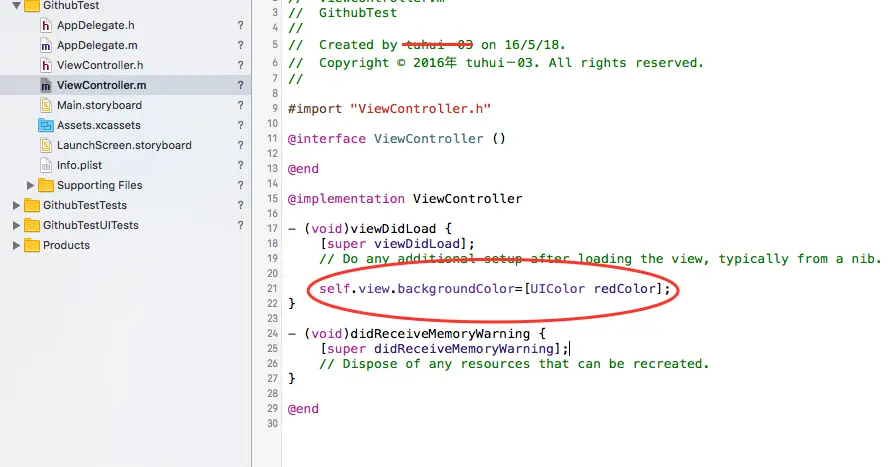Screen dimensions: 892x467
Task: Click the source control status of GithubTestUITests
Action: click(x=240, y=225)
